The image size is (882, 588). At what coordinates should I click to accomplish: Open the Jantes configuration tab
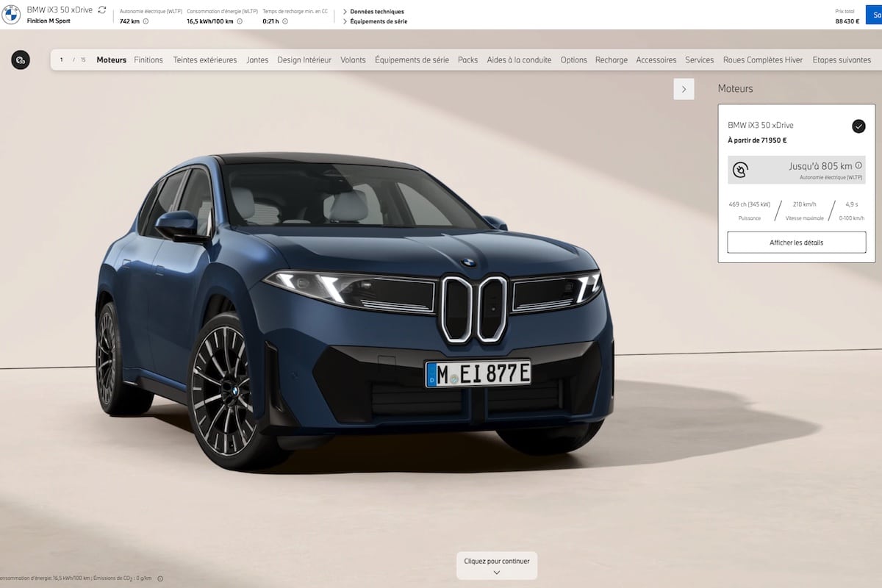(257, 60)
